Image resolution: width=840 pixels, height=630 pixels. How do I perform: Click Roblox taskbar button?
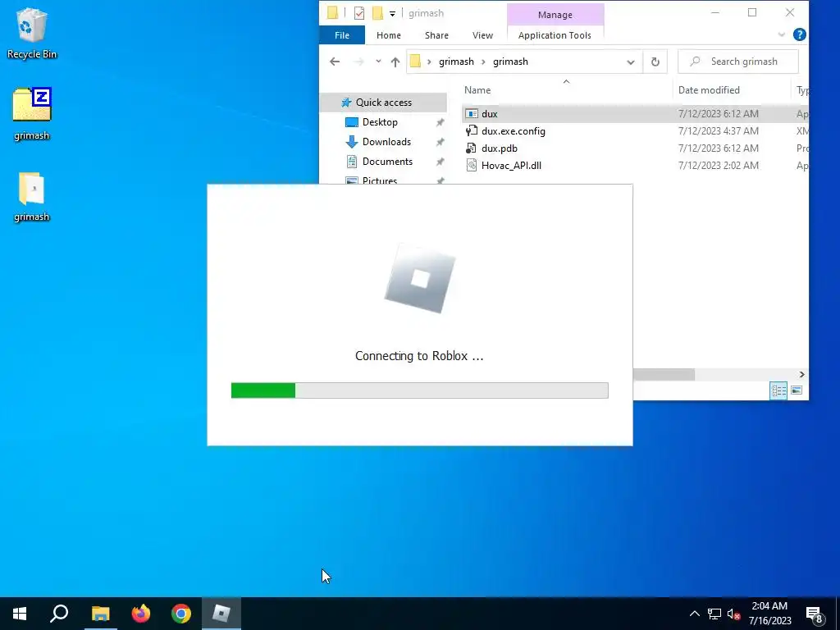click(221, 614)
